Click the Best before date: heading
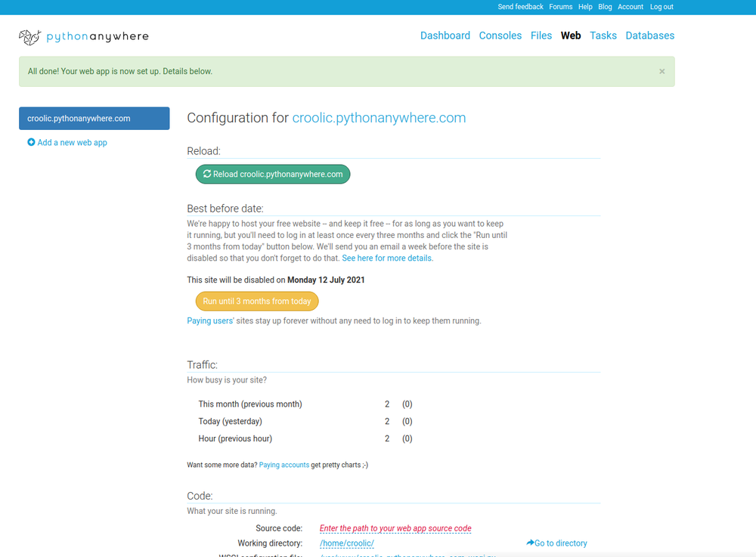This screenshot has width=756, height=557. pyautogui.click(x=225, y=209)
